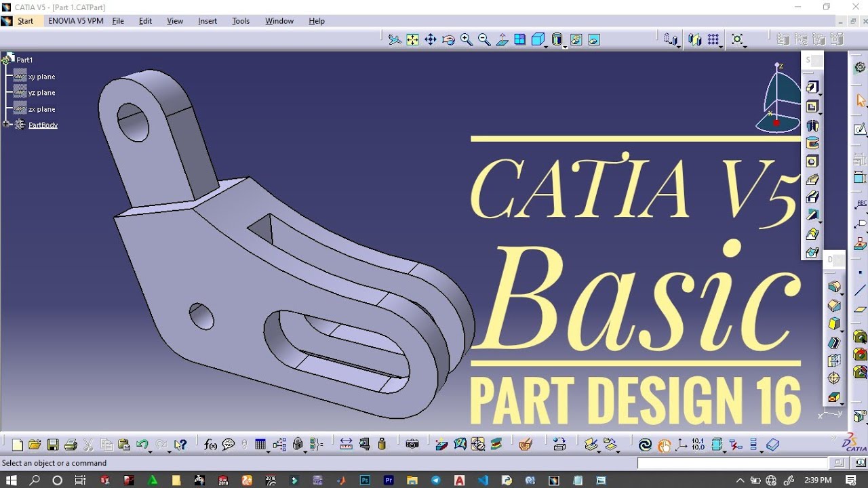Select the Pocket tool
Viewport: 868px width, 488px height.
click(x=812, y=106)
